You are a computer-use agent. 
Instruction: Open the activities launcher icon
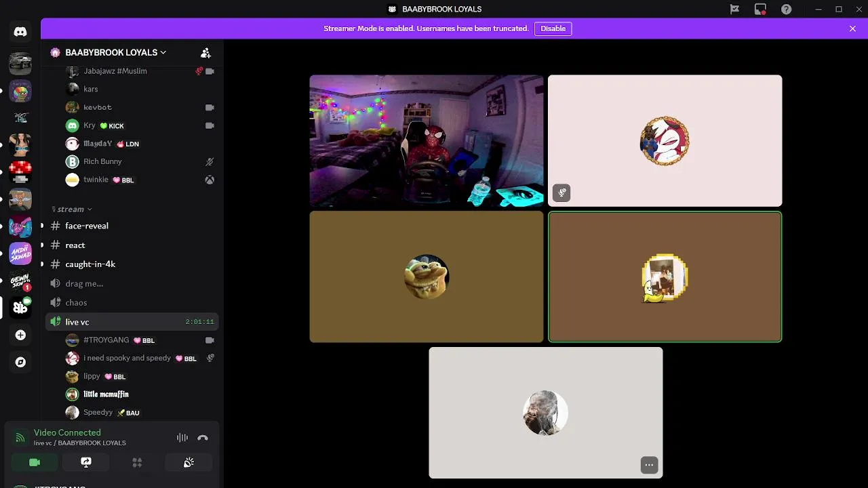tap(137, 462)
